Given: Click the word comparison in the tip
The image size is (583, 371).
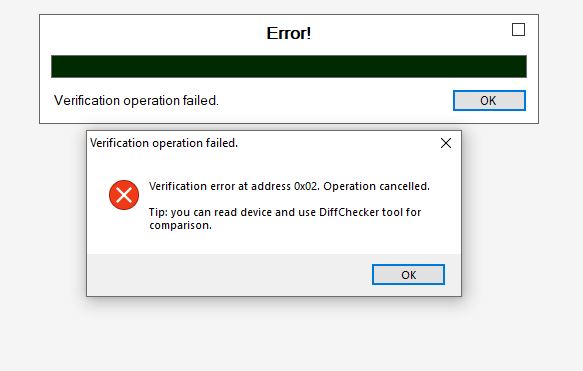Looking at the screenshot, I should tap(179, 225).
